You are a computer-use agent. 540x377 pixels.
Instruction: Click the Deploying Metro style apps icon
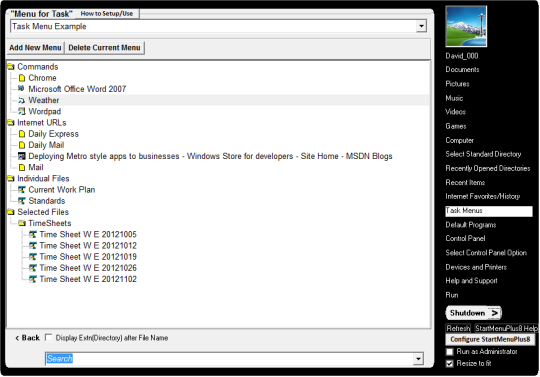(x=22, y=156)
